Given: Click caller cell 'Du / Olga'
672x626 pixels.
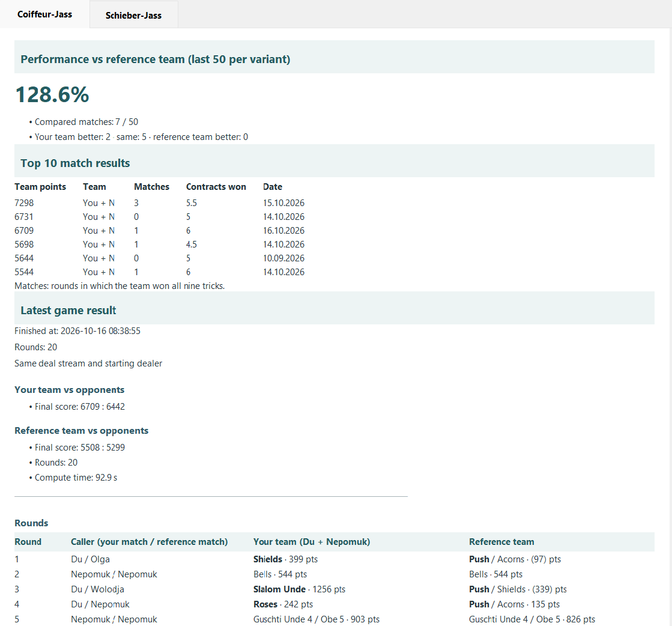Looking at the screenshot, I should pos(91,559).
